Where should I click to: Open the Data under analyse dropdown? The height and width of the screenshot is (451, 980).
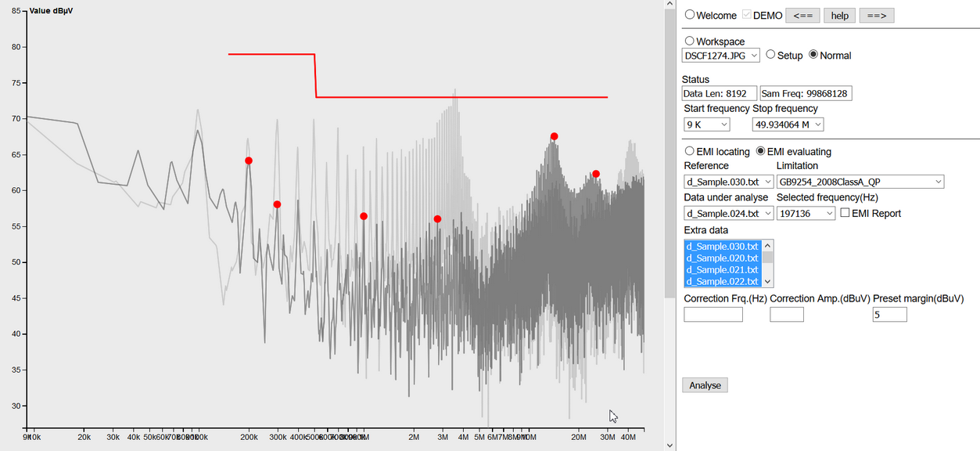coord(729,213)
